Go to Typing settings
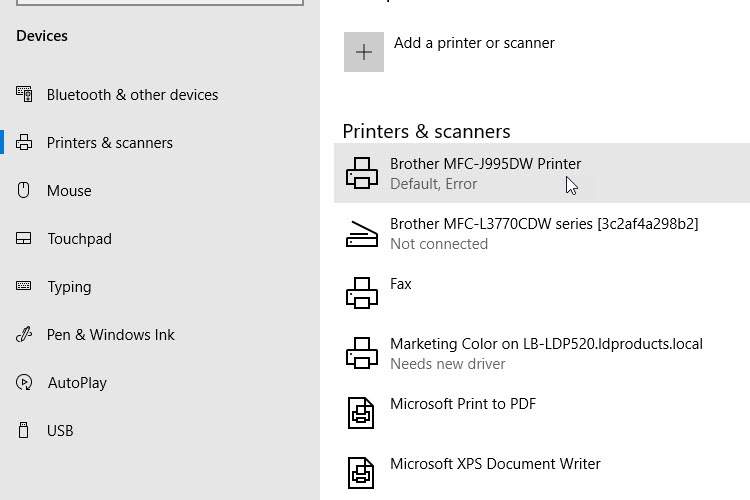Screen dimensions: 750x500 (x=69, y=287)
